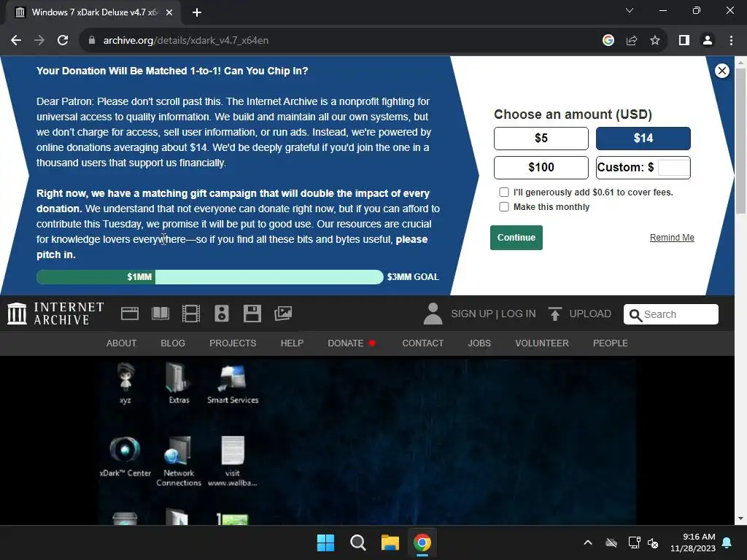The image size is (747, 560).
Task: Click the Remind Me link
Action: 672,238
